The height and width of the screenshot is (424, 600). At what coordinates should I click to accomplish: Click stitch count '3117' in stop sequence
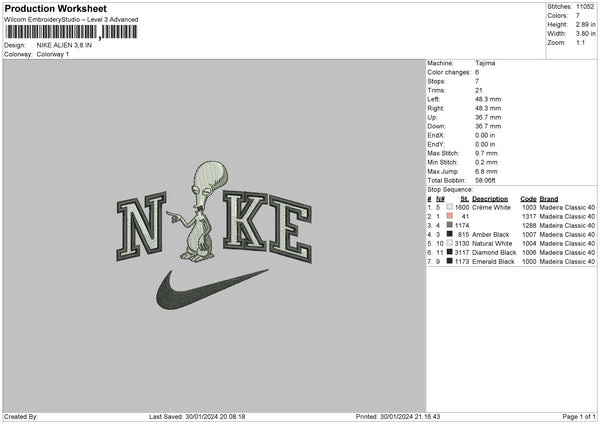click(462, 253)
